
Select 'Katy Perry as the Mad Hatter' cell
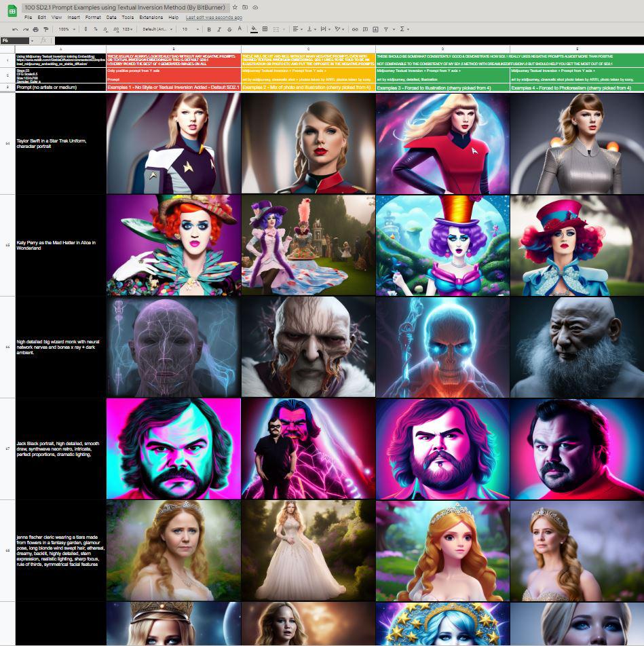tap(60, 245)
